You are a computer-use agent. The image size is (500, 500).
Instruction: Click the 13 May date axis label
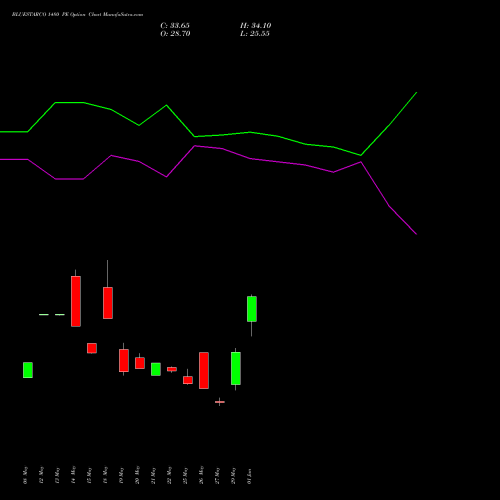(x=58, y=475)
